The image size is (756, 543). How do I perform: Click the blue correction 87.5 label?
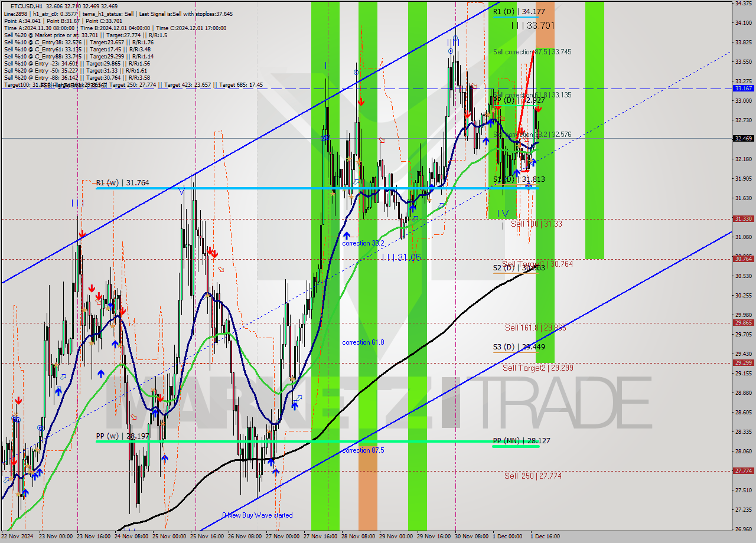363,450
